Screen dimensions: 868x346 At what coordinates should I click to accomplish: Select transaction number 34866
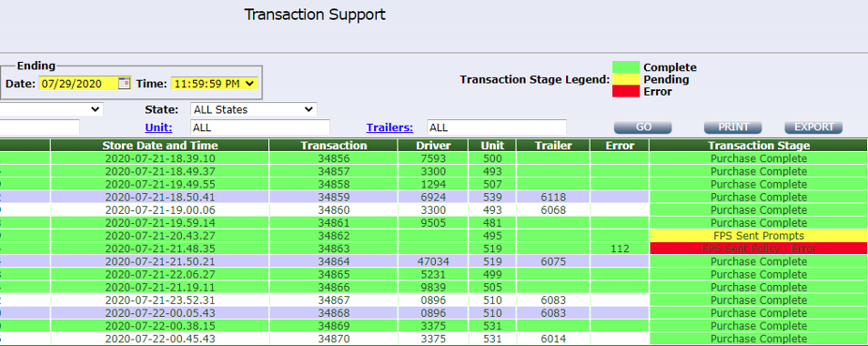point(334,288)
